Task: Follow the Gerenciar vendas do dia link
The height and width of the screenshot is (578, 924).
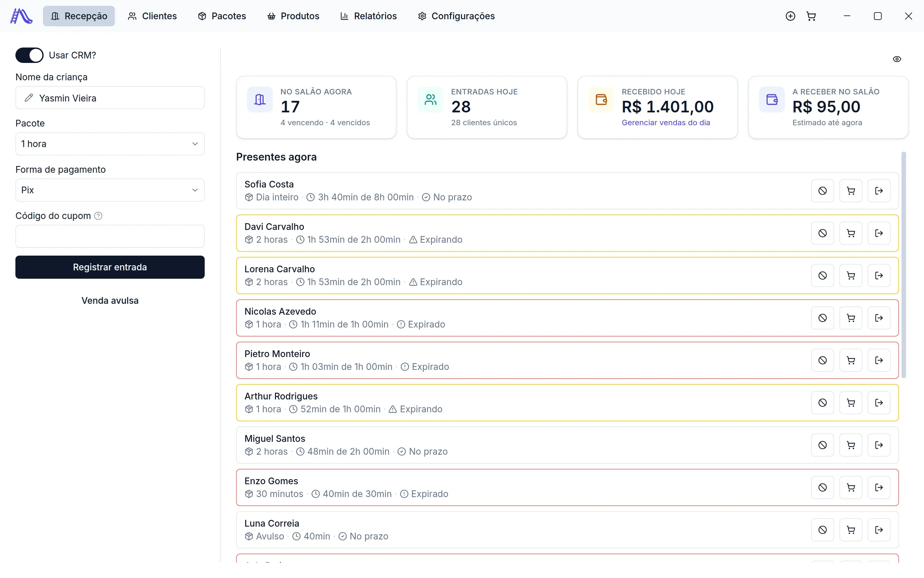Action: pyautogui.click(x=666, y=123)
